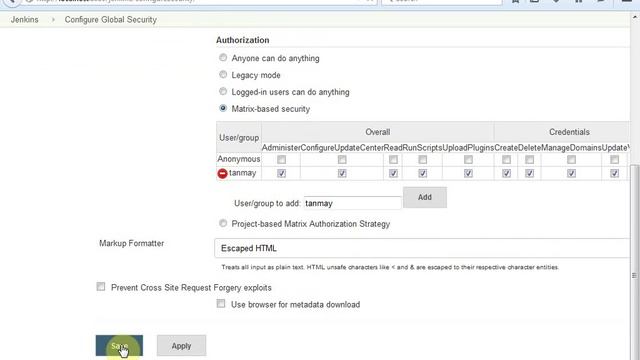Click the Authorization section heading
640x360 pixels.
(242, 40)
